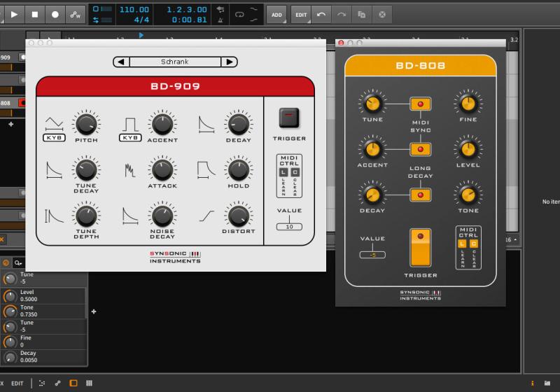Image resolution: width=560 pixels, height=392 pixels.
Task: Click the BD-909 TUNE DECAY knob
Action: point(86,169)
